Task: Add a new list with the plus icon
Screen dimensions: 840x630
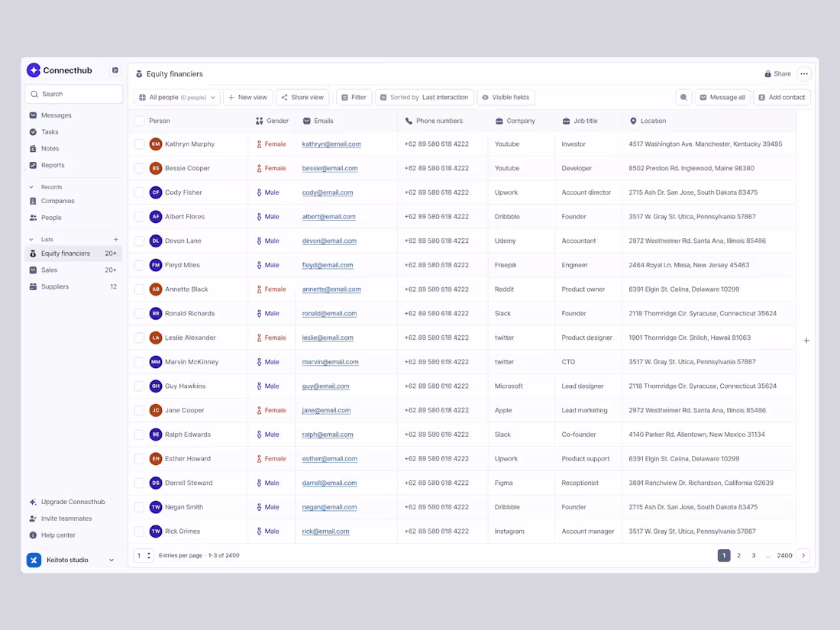Action: coord(115,239)
